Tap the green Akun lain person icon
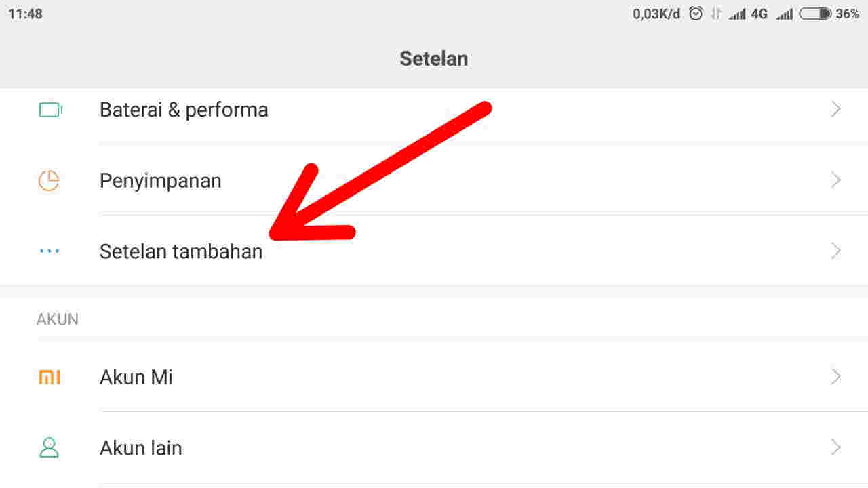Image resolution: width=868 pixels, height=488 pixels. pos(50,448)
